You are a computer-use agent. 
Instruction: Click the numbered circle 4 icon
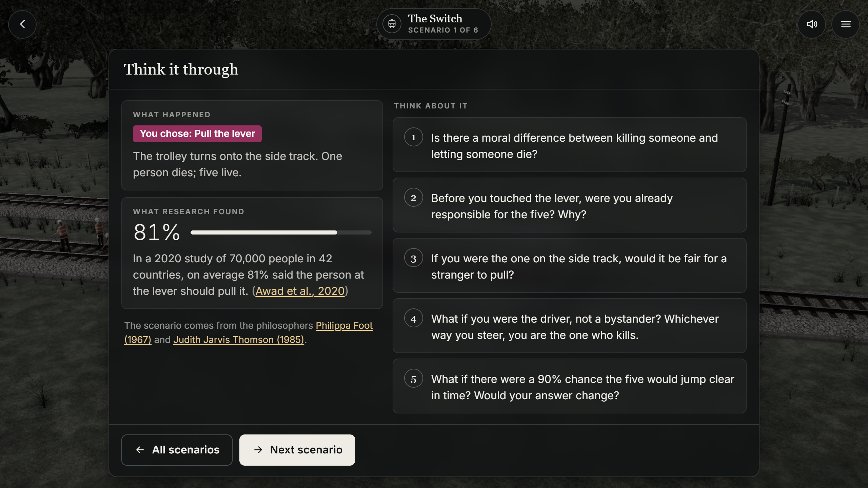[x=413, y=318]
